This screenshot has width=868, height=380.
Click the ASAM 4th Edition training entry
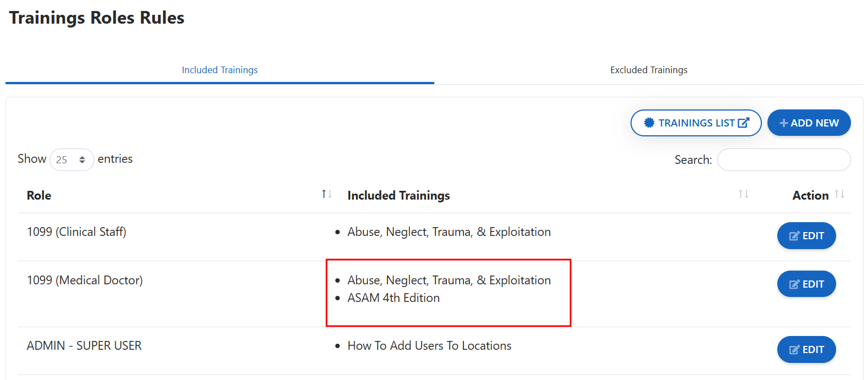[394, 298]
